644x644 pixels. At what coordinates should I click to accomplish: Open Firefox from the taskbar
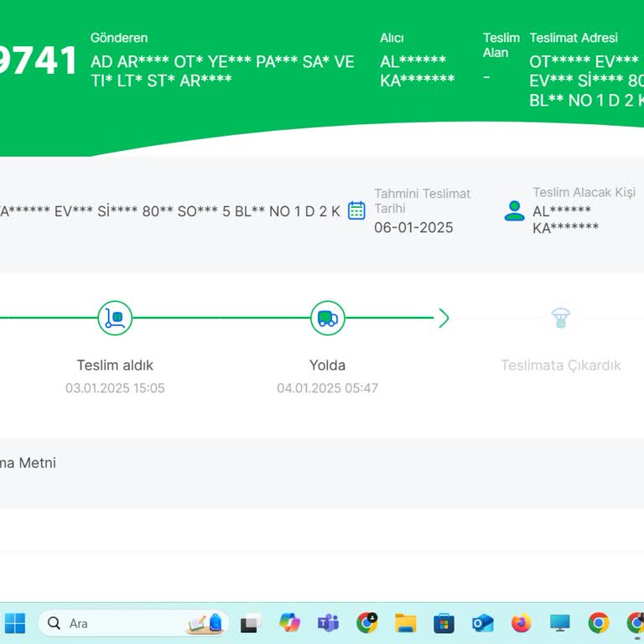pos(522,623)
